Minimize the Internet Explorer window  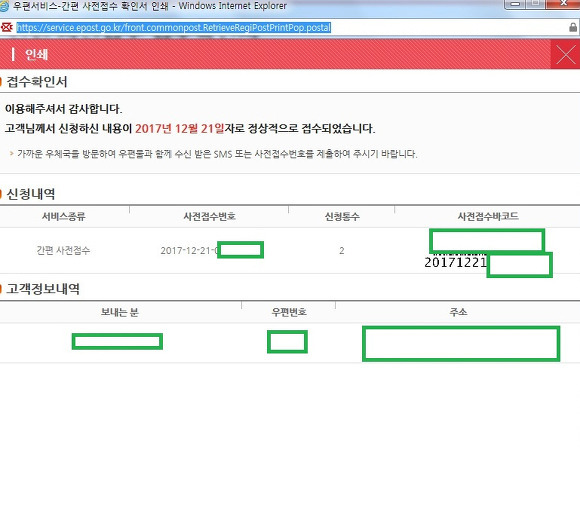point(515,4)
